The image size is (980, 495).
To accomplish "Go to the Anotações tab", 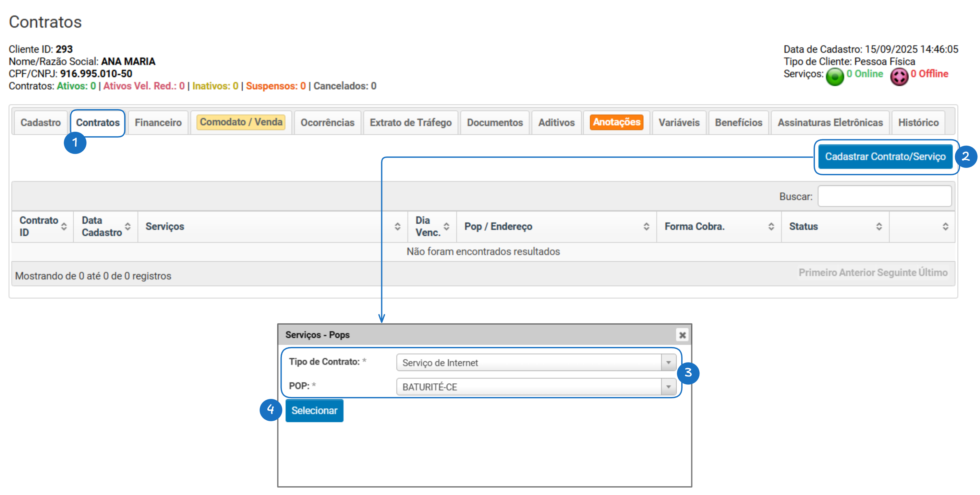I will click(x=616, y=122).
